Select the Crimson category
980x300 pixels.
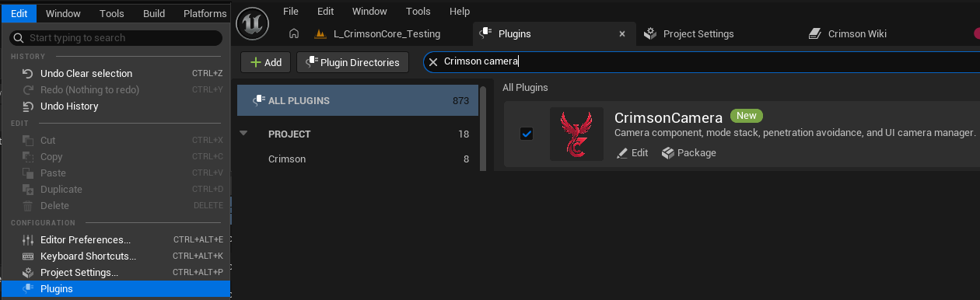[x=358, y=159]
